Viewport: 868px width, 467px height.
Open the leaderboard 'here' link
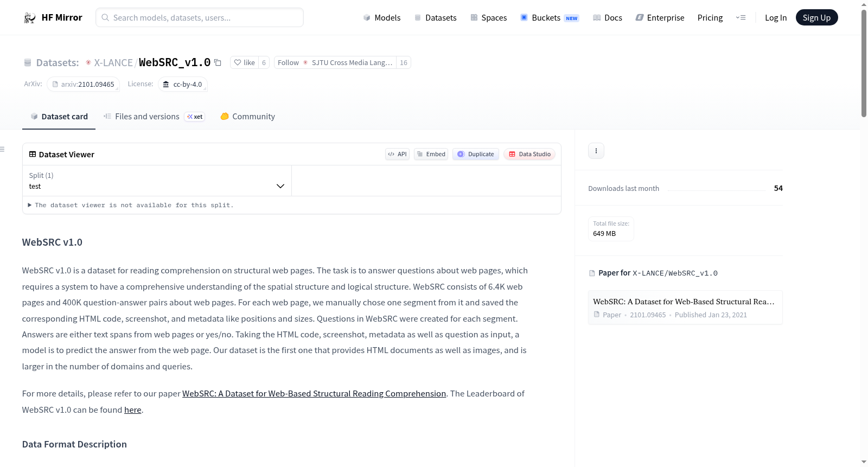[x=133, y=410]
